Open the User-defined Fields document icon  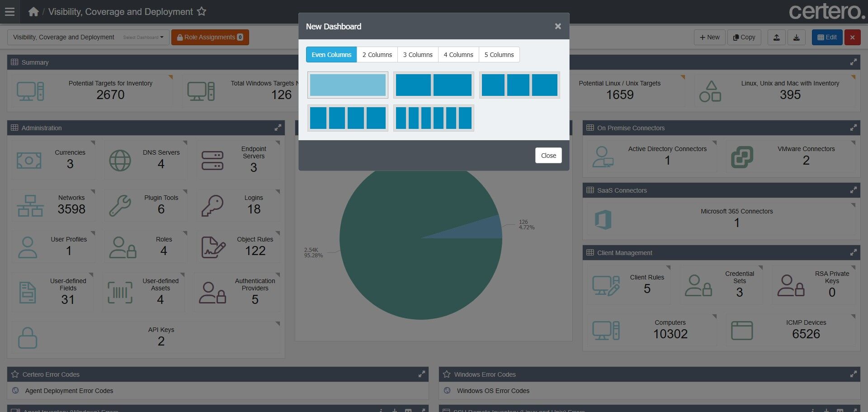pyautogui.click(x=28, y=293)
